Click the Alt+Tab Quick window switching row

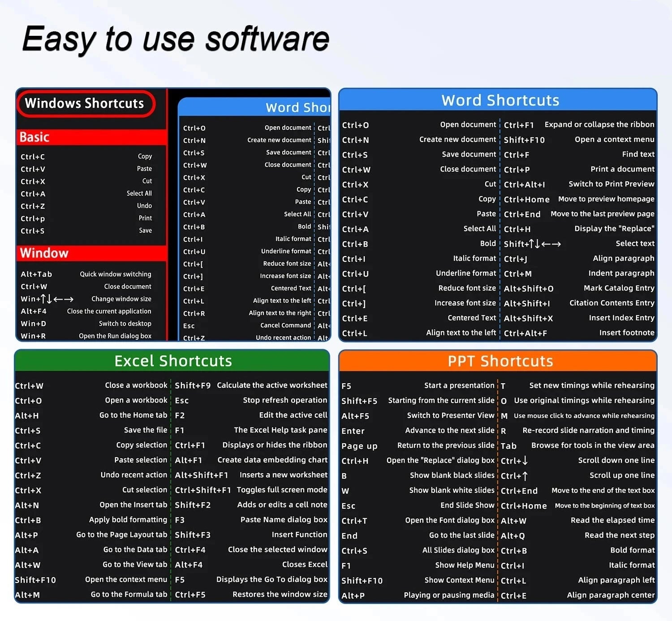pos(86,274)
